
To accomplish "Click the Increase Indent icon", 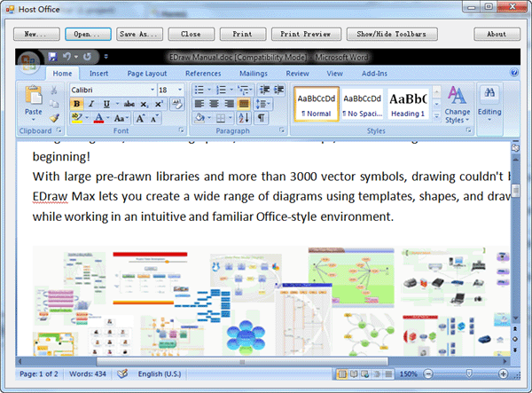I will 279,90.
